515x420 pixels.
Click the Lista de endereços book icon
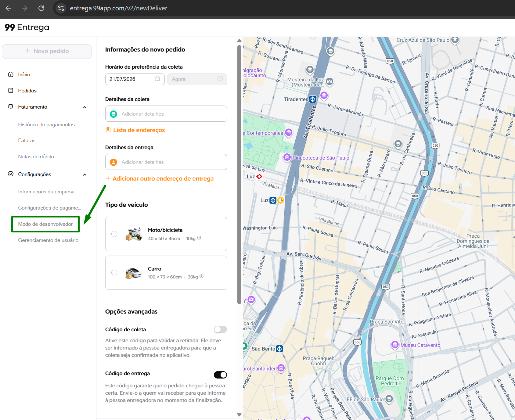tap(108, 130)
